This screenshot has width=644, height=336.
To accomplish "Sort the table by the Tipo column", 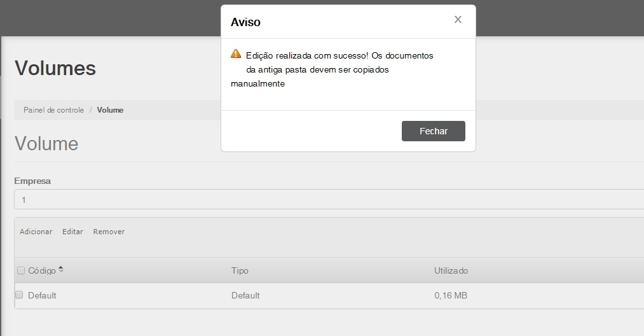I will (x=240, y=270).
